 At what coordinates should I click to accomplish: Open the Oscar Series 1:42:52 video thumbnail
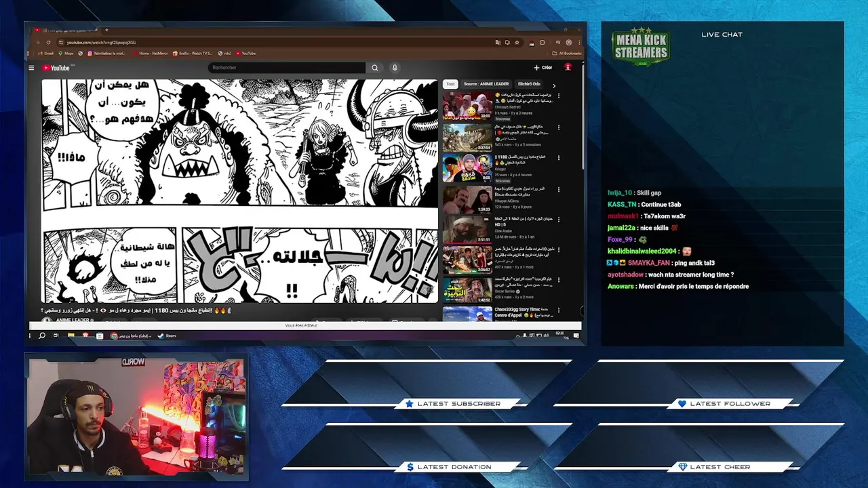[467, 291]
